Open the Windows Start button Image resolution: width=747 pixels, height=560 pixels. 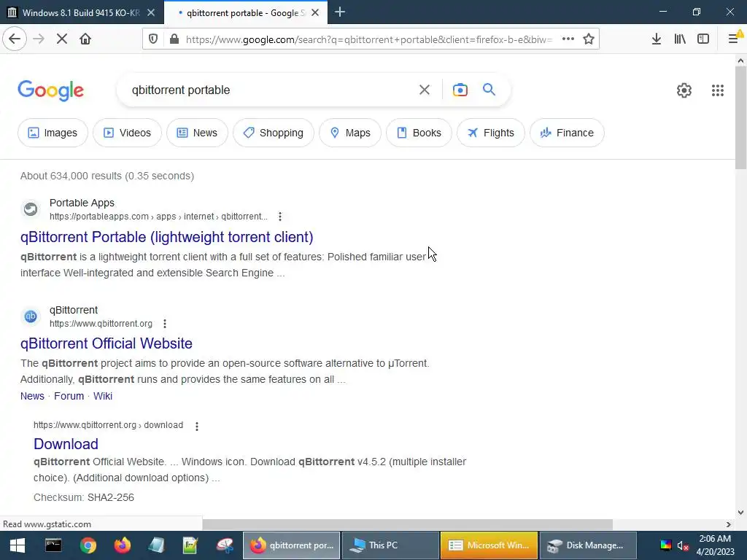[18, 545]
